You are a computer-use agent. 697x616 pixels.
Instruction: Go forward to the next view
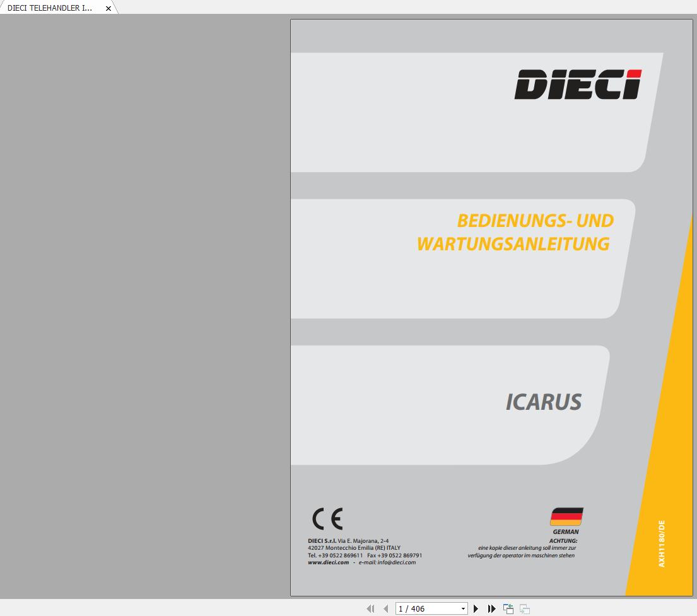[x=524, y=608]
